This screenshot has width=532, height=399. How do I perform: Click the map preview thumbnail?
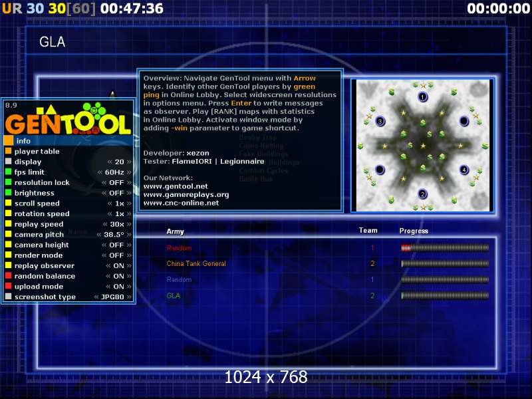(x=422, y=146)
